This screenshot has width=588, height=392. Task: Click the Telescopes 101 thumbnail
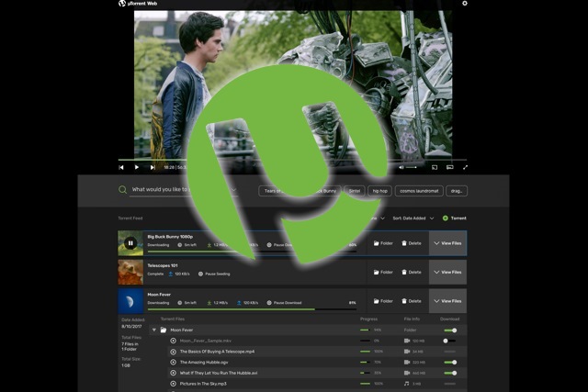[130, 272]
